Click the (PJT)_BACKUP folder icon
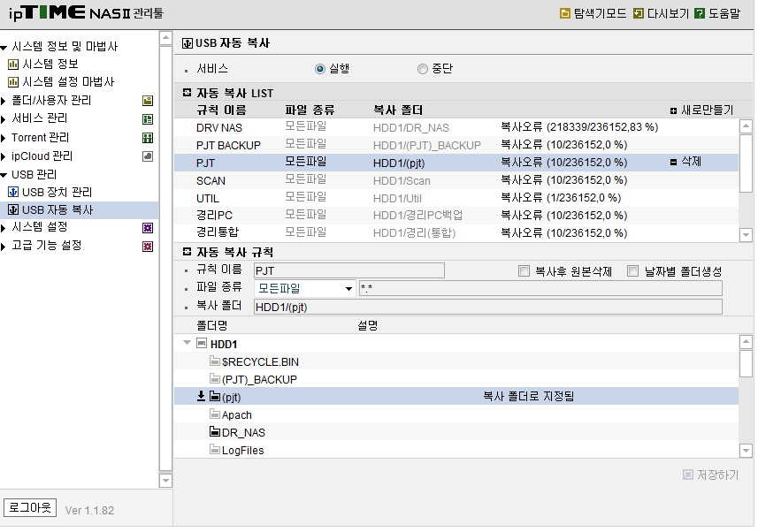Viewport: 758px width, 532px height. (x=215, y=379)
